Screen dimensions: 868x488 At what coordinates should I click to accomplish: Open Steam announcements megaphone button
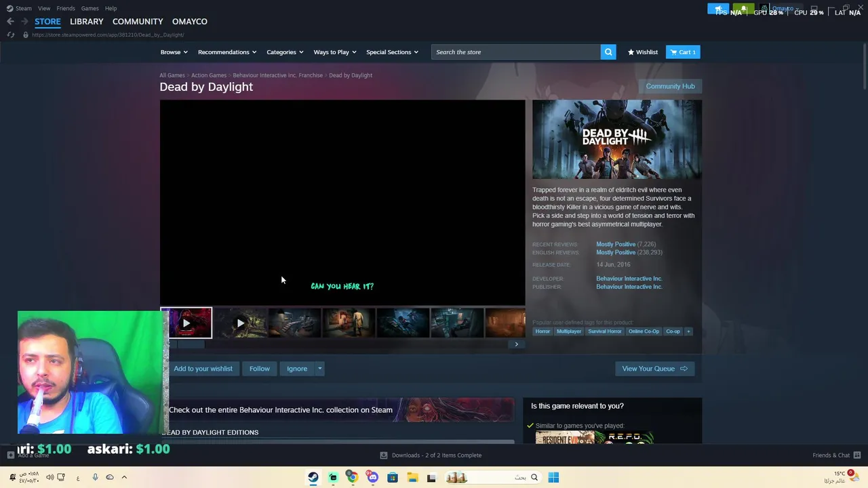click(x=718, y=9)
